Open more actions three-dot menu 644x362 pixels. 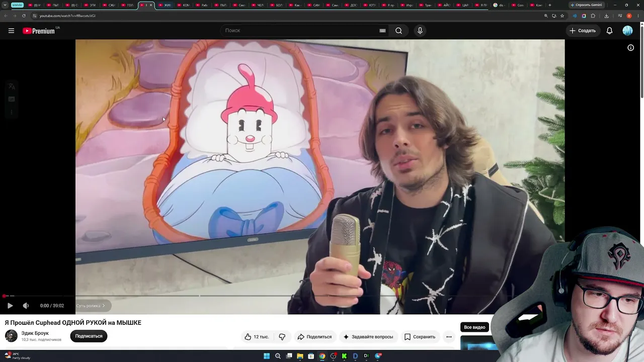[449, 336]
